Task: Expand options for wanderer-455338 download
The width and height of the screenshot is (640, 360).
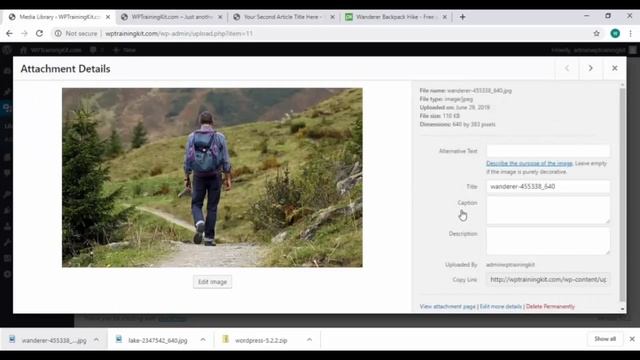Action: 96,340
